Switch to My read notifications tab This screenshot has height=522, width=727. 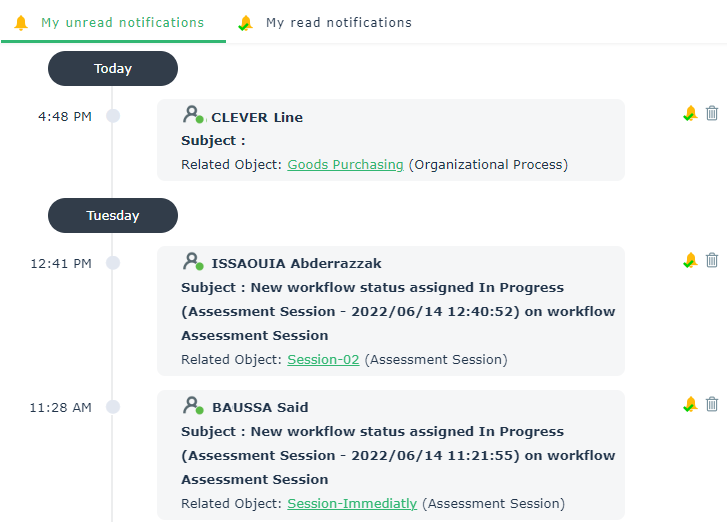pyautogui.click(x=326, y=22)
